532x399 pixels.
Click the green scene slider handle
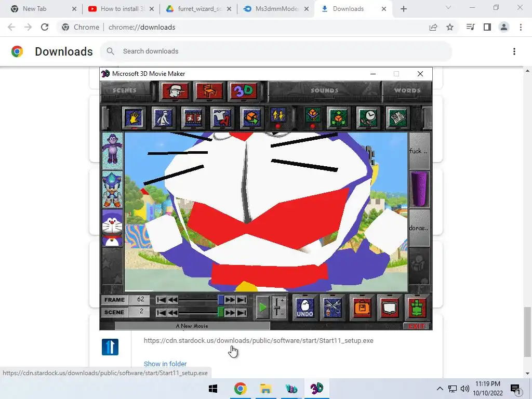pyautogui.click(x=221, y=312)
